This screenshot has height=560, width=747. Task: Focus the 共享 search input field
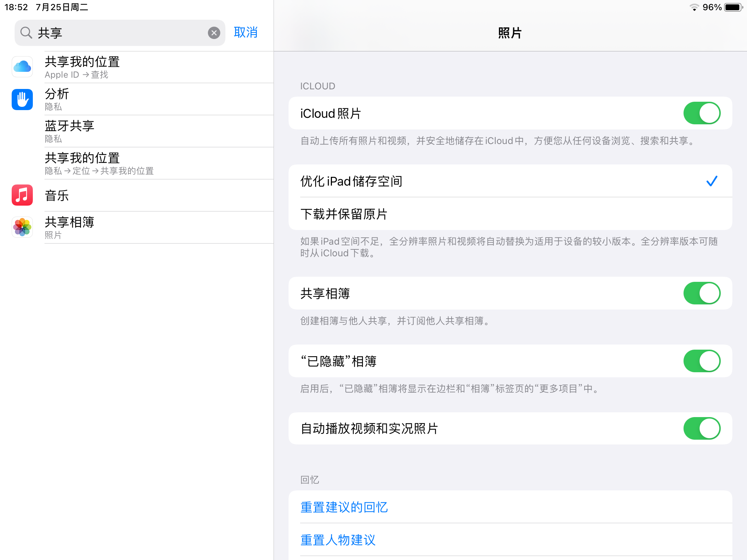[x=120, y=33]
